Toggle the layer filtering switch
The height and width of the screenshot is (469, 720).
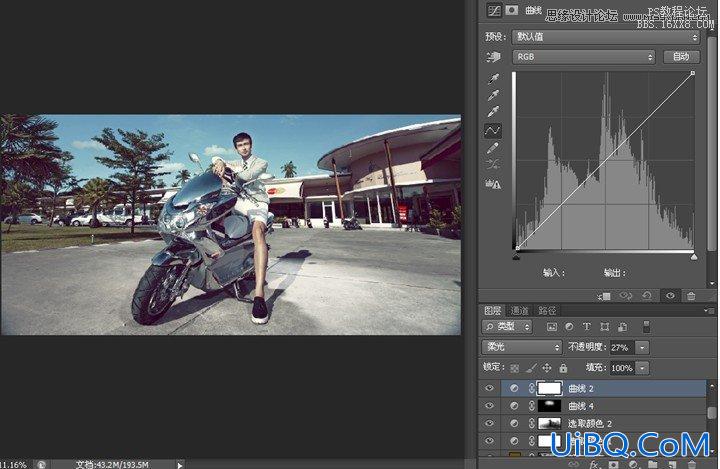coord(647,327)
